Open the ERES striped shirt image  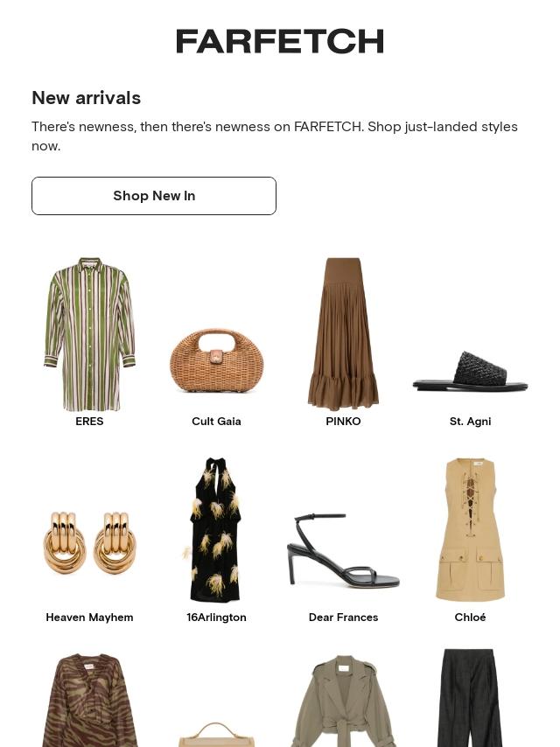pyautogui.click(x=89, y=334)
